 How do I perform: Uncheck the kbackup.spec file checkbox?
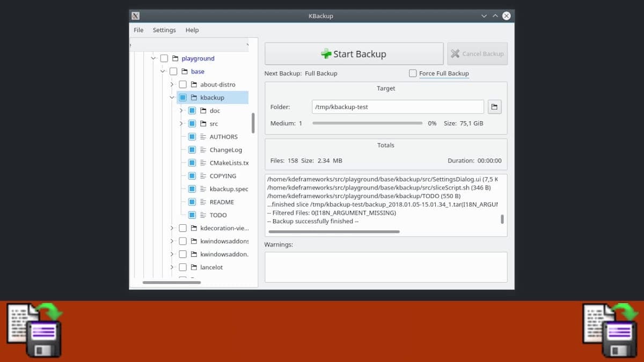[x=192, y=189]
